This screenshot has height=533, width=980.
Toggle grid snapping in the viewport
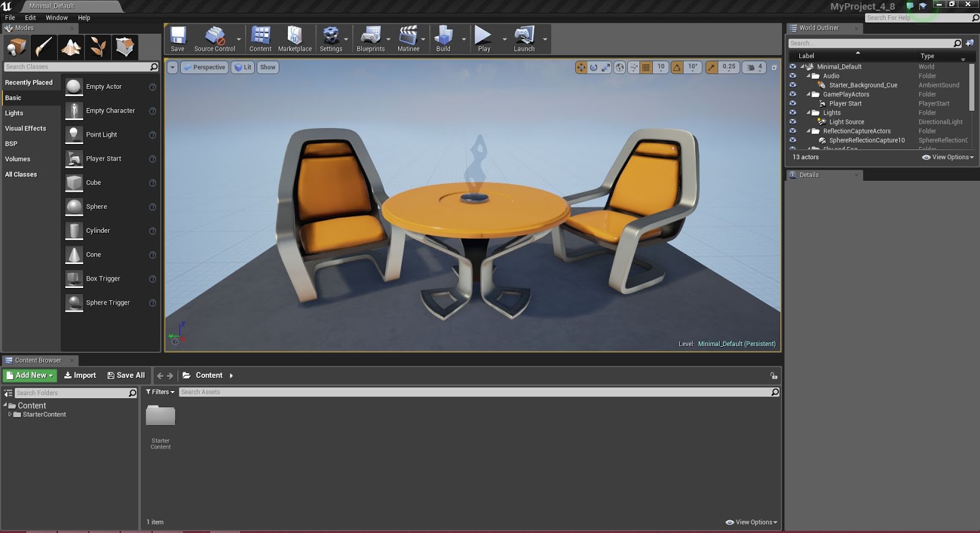tap(646, 67)
